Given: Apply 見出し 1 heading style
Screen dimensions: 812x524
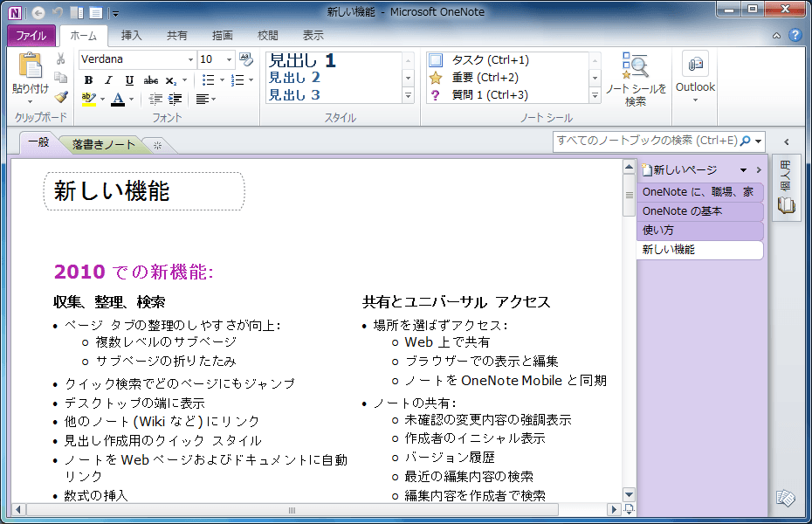Looking at the screenshot, I should point(302,60).
